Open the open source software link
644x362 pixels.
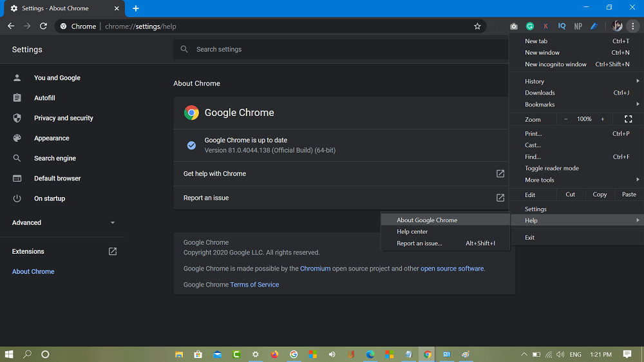[452, 269]
